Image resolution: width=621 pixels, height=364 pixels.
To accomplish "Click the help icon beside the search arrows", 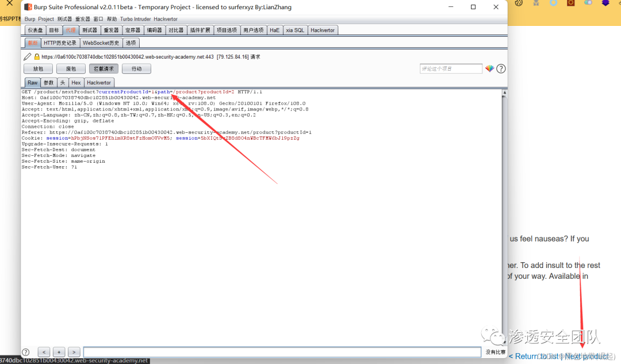I will tap(26, 352).
